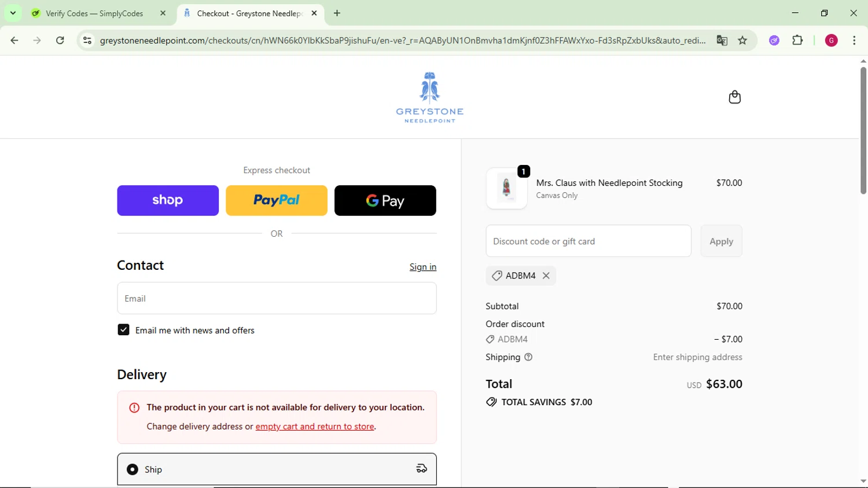Pay with PayPal express button

point(277,200)
